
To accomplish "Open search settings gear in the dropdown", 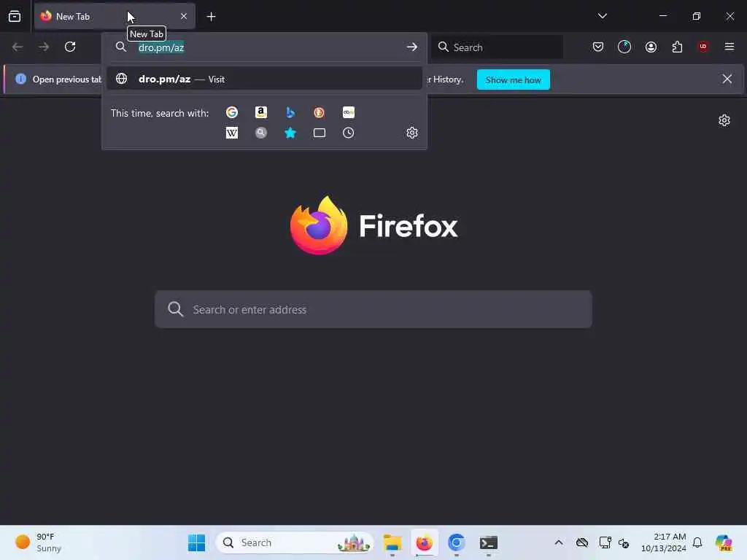I will click(x=412, y=133).
